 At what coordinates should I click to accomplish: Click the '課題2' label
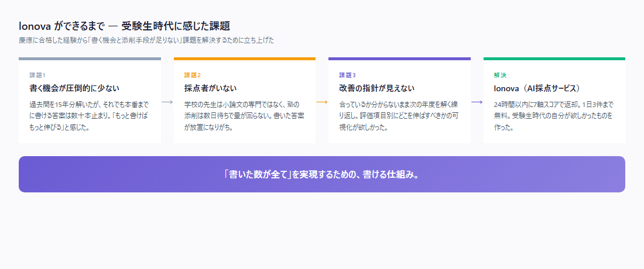click(193, 75)
